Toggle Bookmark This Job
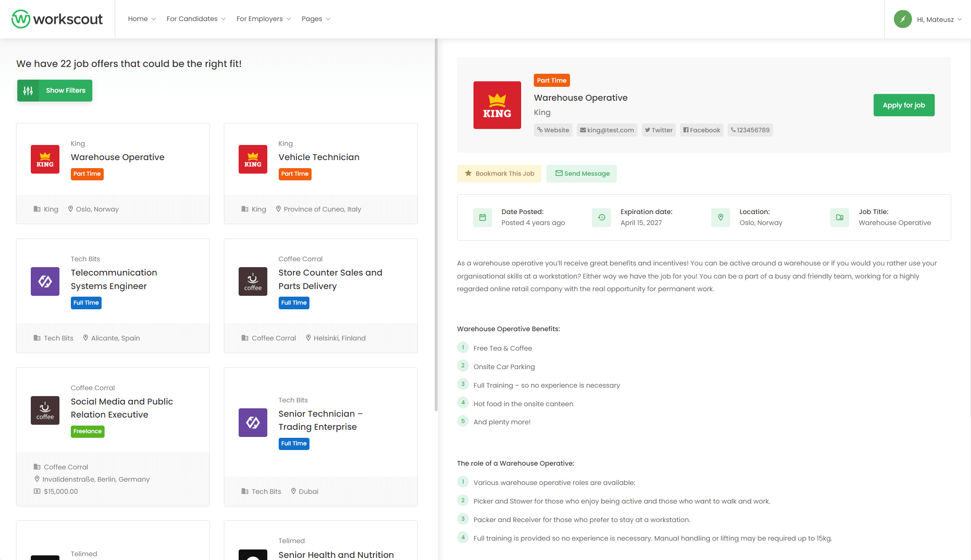Screen dimensions: 971x560 [x=499, y=174]
